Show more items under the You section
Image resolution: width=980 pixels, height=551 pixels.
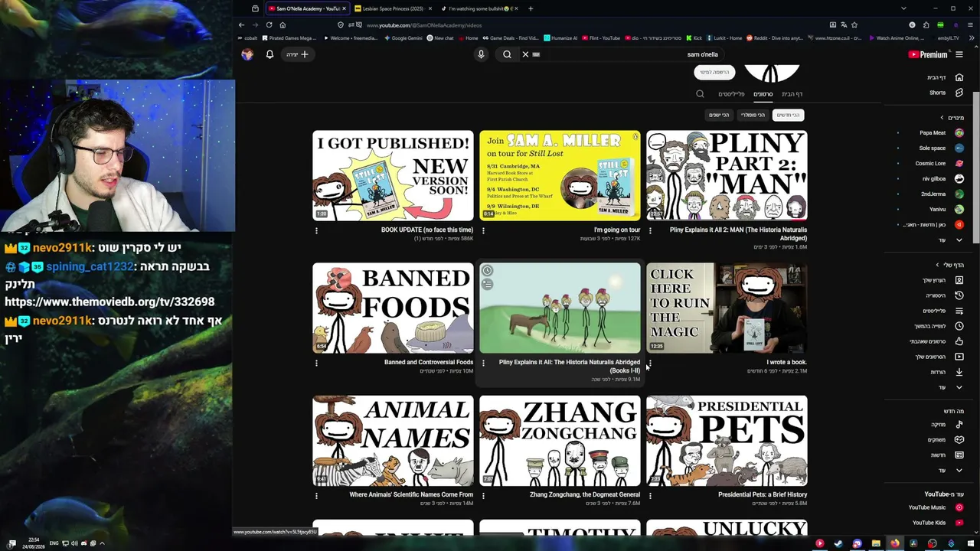tap(951, 387)
